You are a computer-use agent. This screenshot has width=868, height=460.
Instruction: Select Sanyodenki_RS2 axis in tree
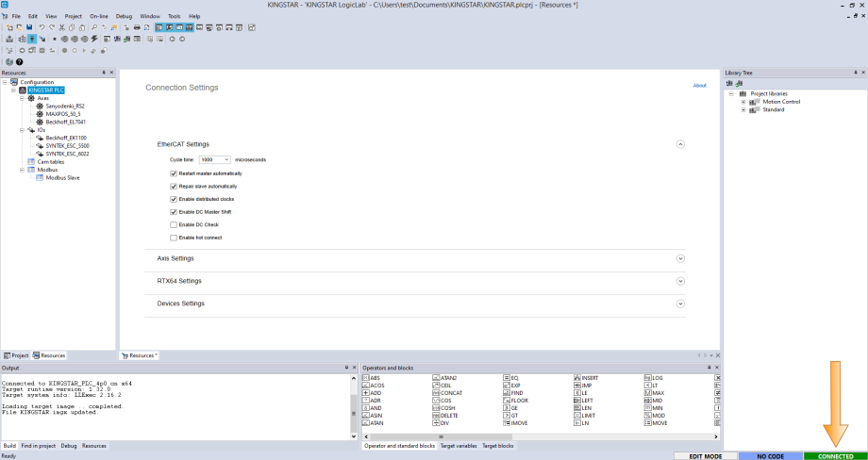[x=65, y=106]
